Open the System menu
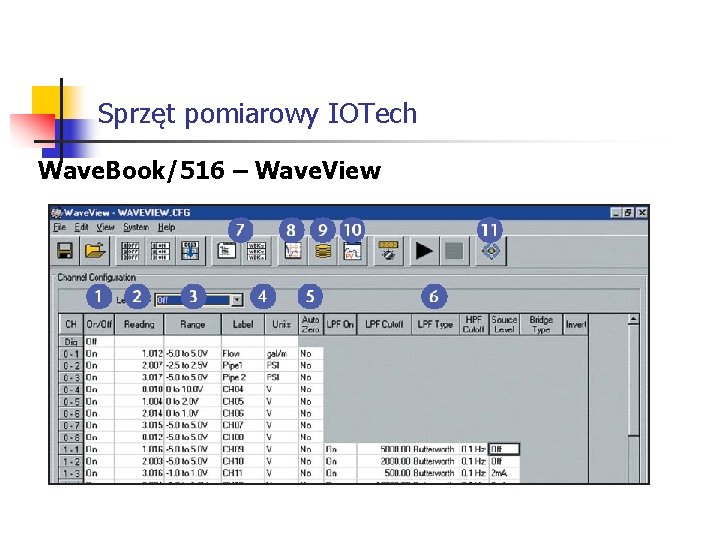The image size is (720, 540). (135, 227)
